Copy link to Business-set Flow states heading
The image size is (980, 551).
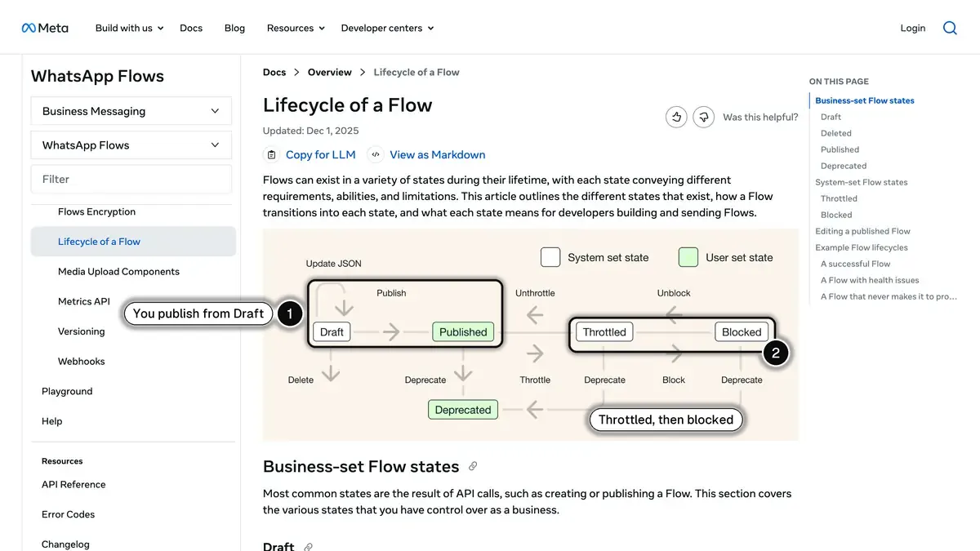[473, 466]
